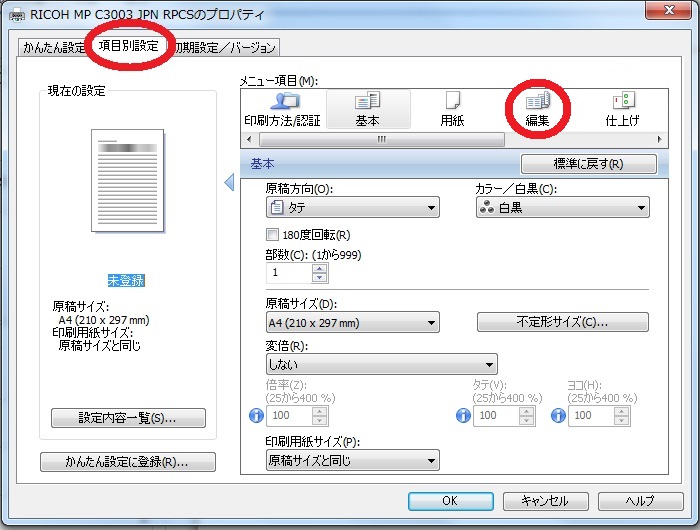Open the 編集 edit menu icon

pos(537,110)
